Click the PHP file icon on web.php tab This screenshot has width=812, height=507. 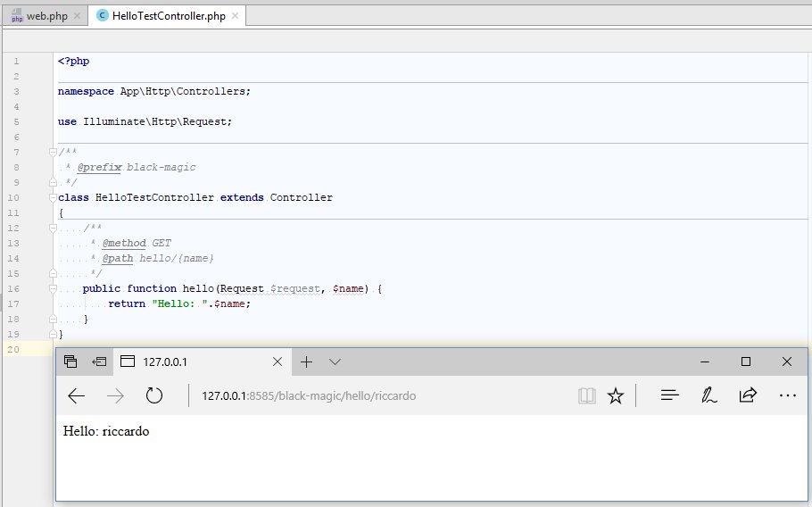coord(17,15)
